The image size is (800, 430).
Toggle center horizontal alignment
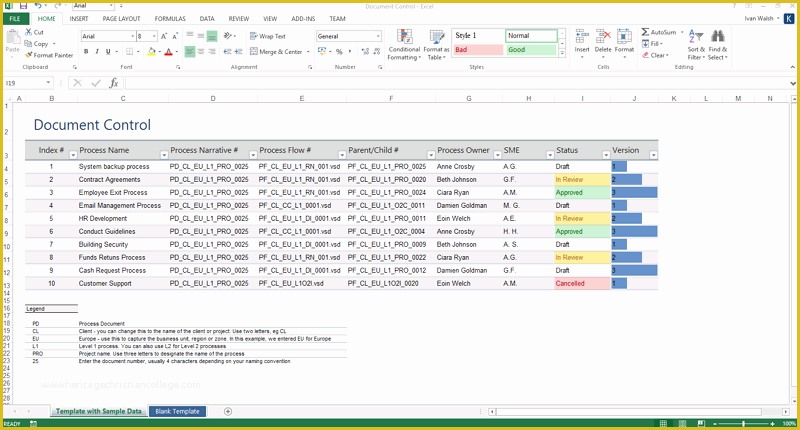[x=201, y=52]
